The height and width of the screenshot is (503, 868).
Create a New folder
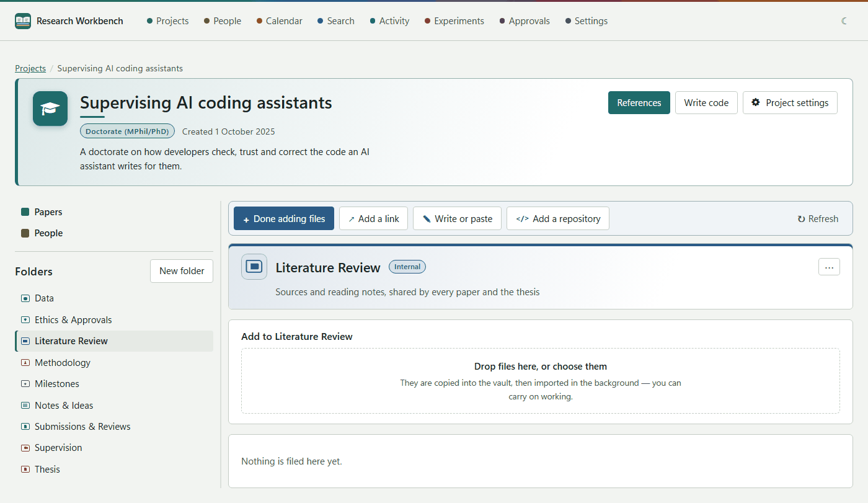[182, 271]
